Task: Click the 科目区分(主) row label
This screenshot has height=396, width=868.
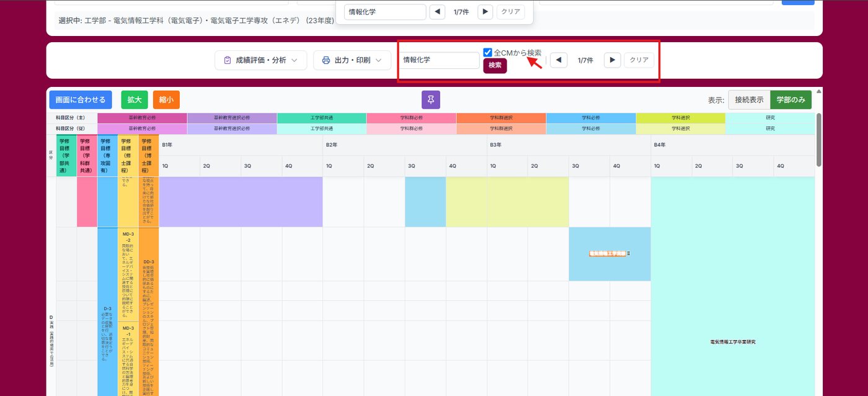Action: (x=72, y=117)
